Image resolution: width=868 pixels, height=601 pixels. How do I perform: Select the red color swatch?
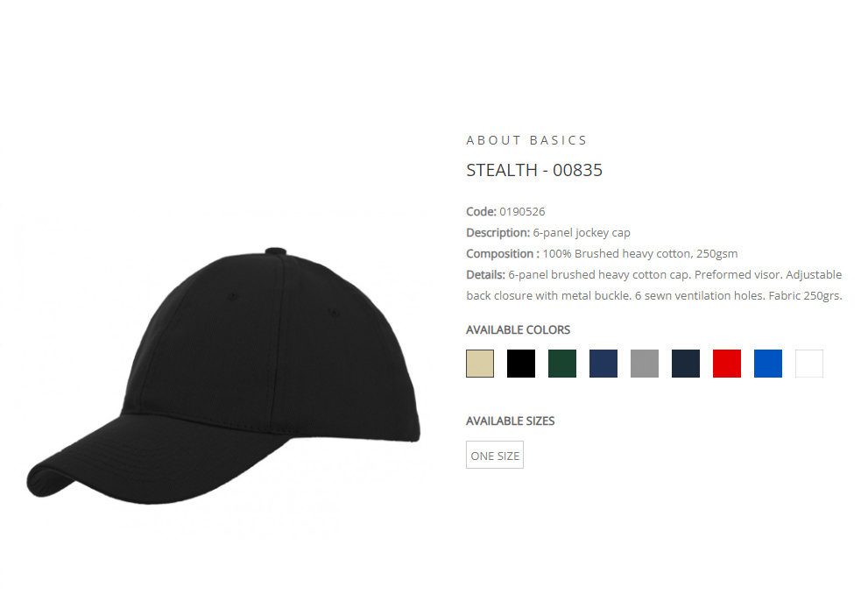[x=727, y=364]
